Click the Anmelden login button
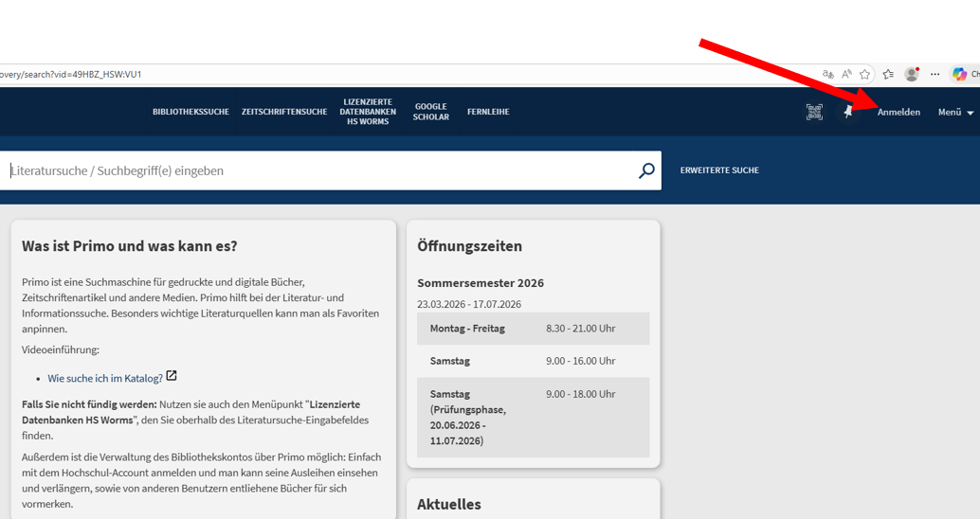The height and width of the screenshot is (519, 980). pyautogui.click(x=898, y=112)
